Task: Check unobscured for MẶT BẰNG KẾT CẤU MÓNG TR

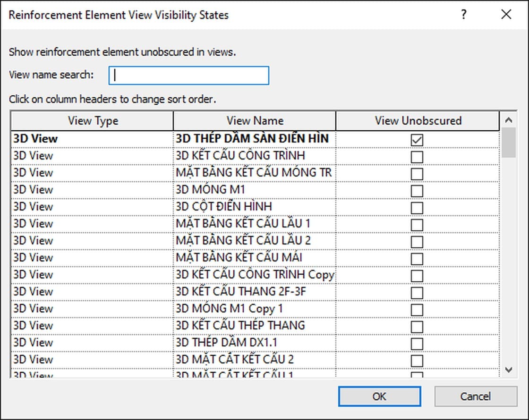Action: point(417,174)
